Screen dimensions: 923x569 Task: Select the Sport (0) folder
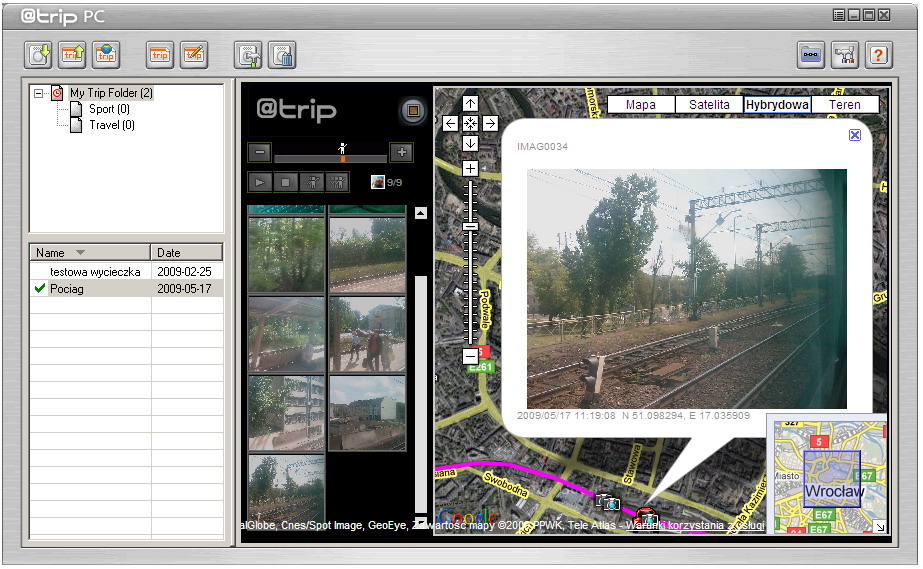109,109
